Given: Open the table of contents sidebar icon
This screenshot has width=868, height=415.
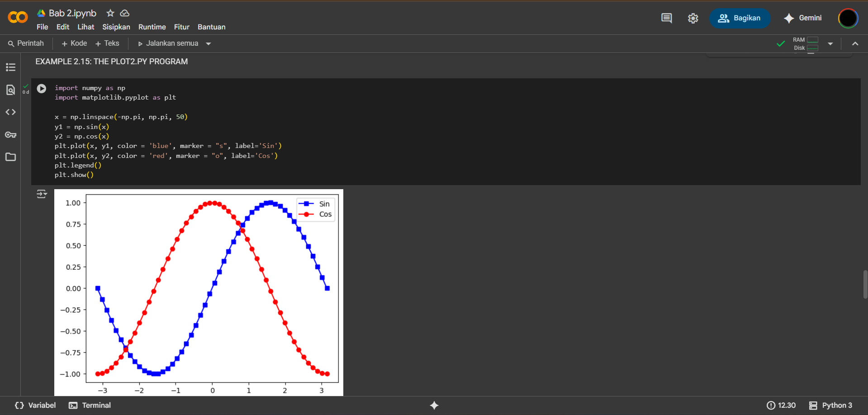Looking at the screenshot, I should 10,67.
